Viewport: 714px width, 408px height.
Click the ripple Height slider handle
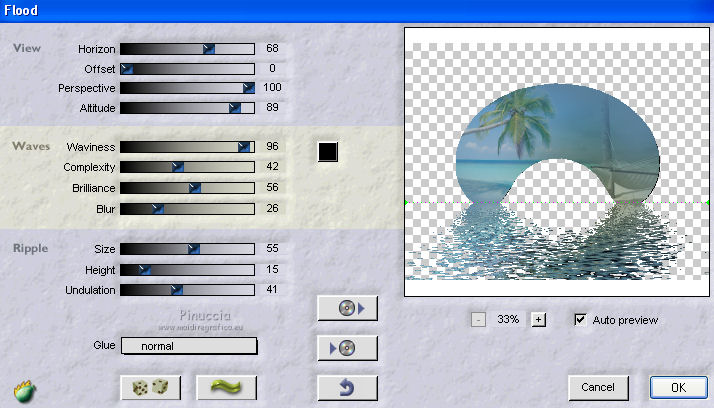[144, 270]
